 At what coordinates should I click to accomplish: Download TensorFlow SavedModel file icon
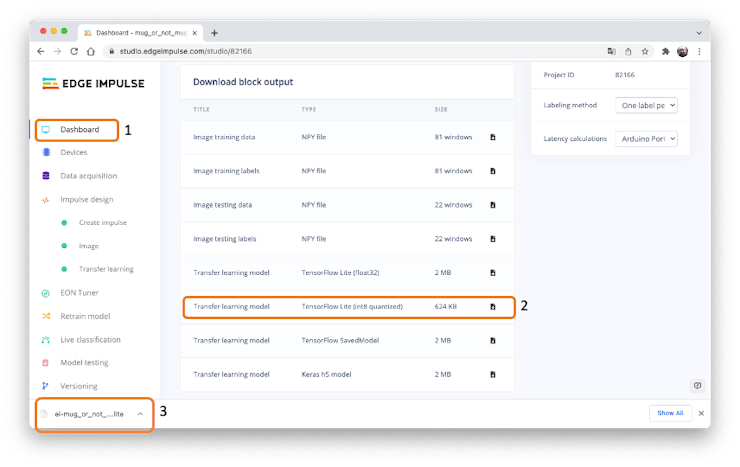coord(493,341)
